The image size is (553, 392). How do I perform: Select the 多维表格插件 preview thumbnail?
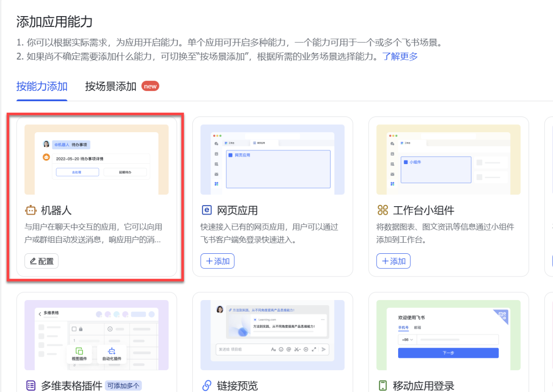tap(97, 335)
